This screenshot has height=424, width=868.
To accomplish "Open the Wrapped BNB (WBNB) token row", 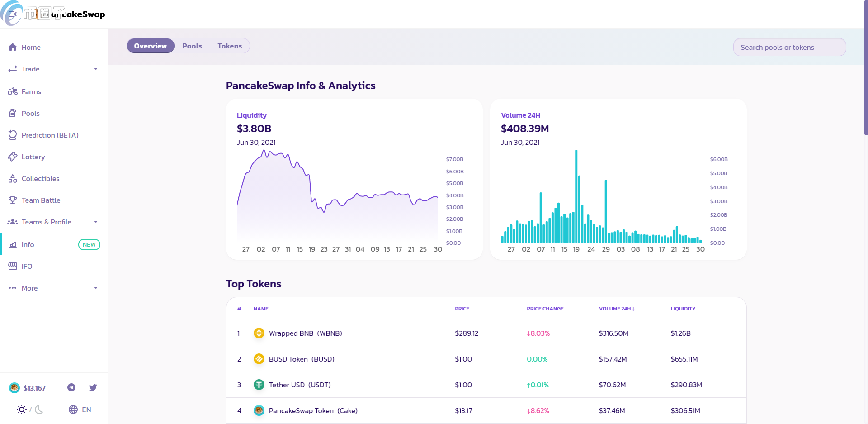I will 486,333.
